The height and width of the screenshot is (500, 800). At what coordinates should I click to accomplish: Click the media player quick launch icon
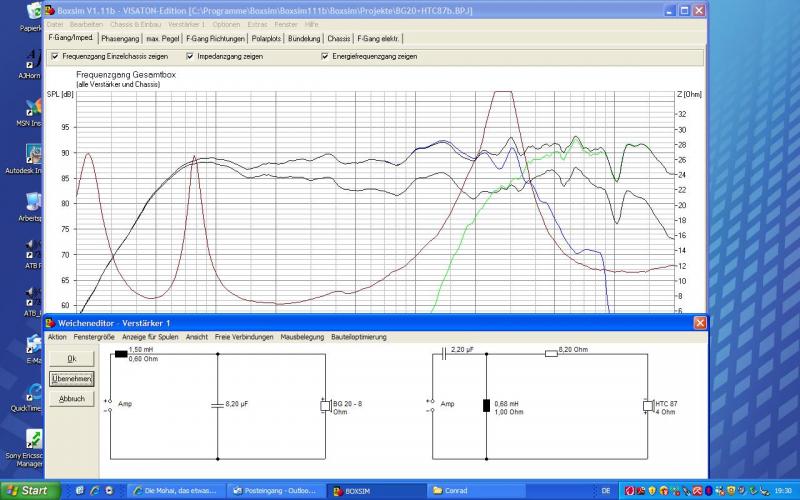(x=109, y=490)
